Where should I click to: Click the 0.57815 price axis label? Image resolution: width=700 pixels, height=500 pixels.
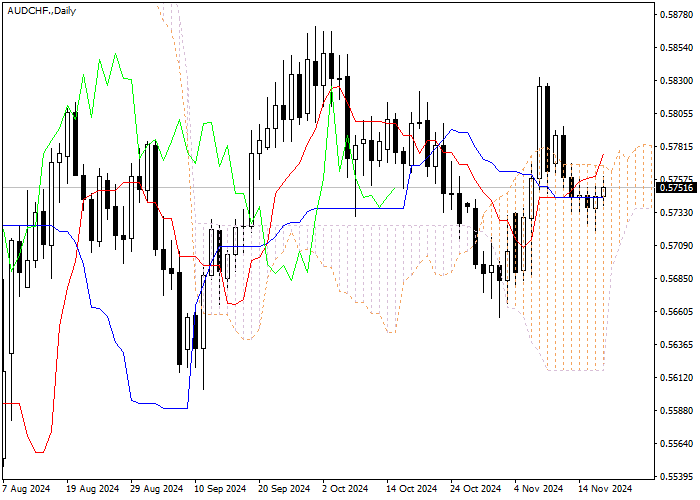677,147
